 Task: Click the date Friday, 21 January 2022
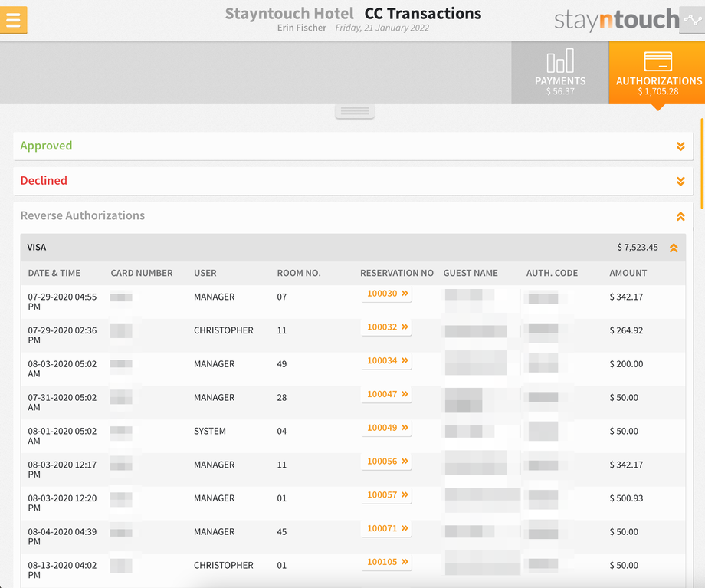[x=382, y=28]
